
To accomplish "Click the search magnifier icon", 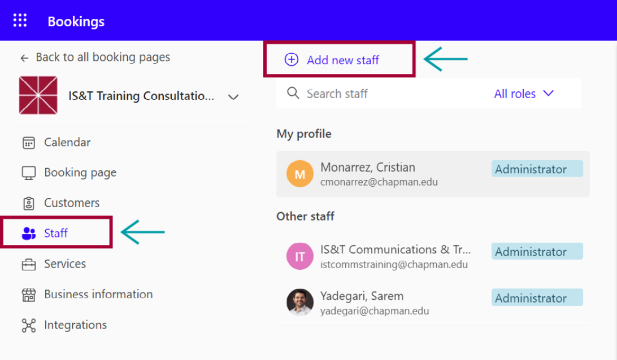I will coord(293,93).
